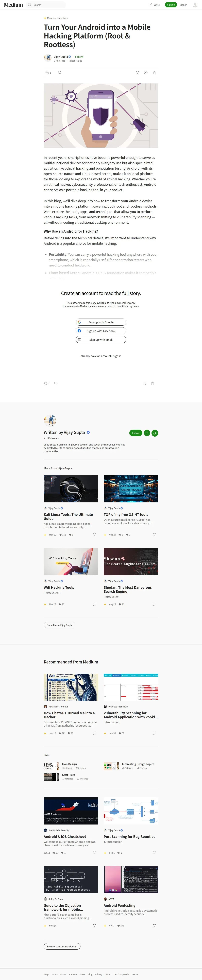Bookmark the Android Pentesting card
This screenshot has width=202, height=980.
154,926
